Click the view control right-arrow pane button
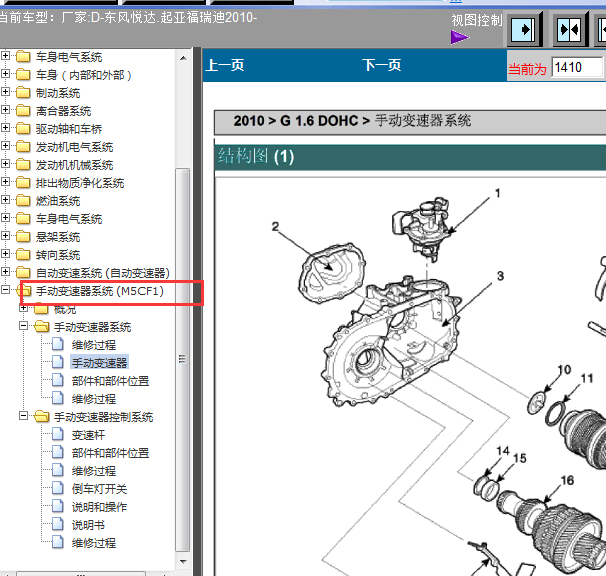The height and width of the screenshot is (576, 606). click(x=524, y=29)
